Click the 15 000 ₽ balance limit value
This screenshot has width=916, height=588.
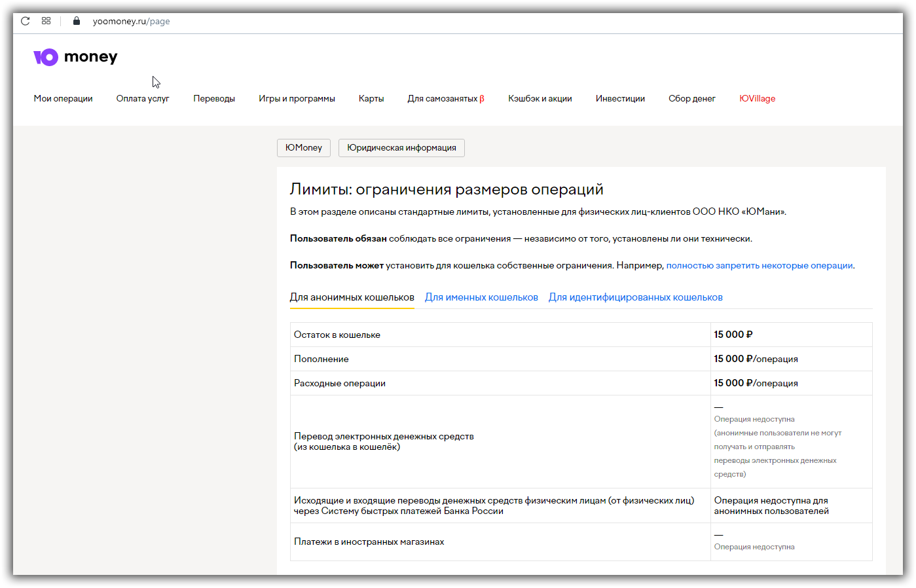click(x=733, y=335)
